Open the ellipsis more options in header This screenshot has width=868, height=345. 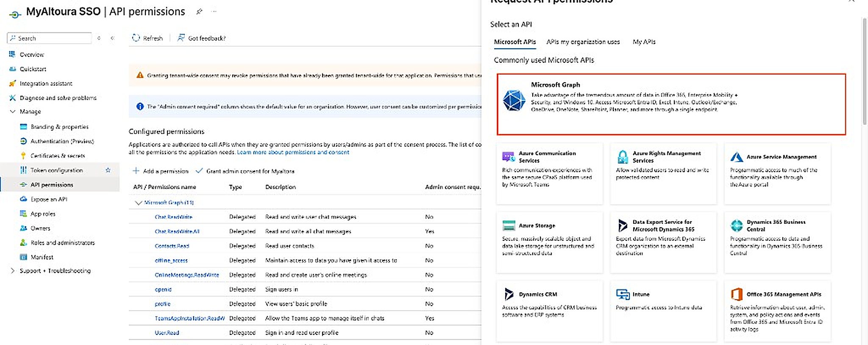(214, 11)
